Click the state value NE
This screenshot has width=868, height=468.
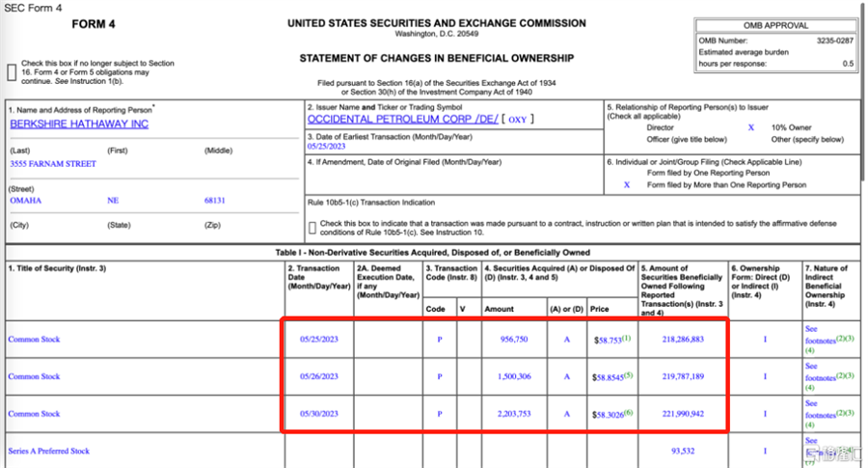(113, 201)
